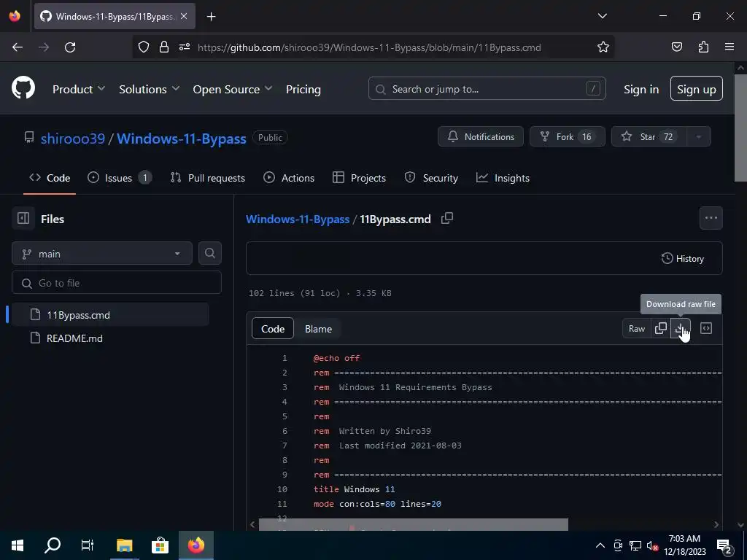Open the Pull requests tab
This screenshot has width=747, height=560.
coord(208,178)
